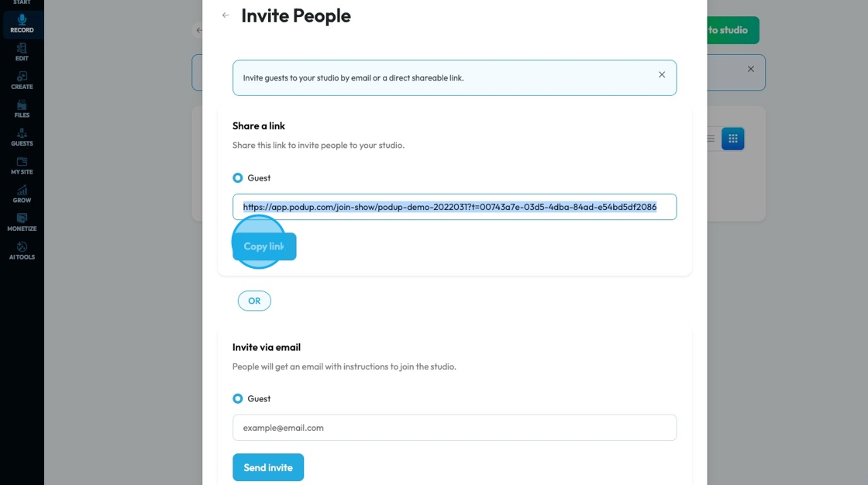Image resolution: width=868 pixels, height=485 pixels.
Task: Open My Site from sidebar
Action: (x=22, y=166)
